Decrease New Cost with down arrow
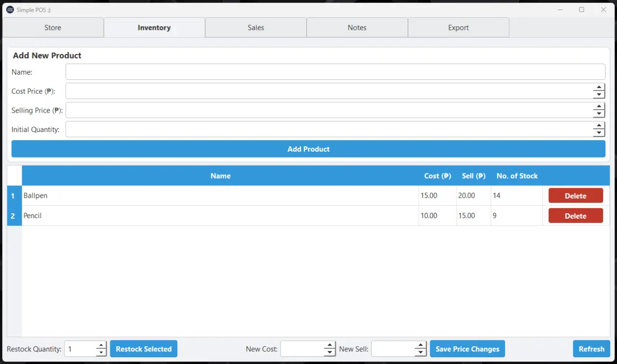The height and width of the screenshot is (364, 617). [330, 353]
